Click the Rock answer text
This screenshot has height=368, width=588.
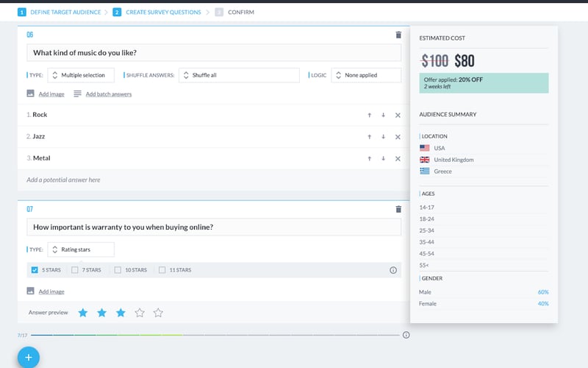[40, 115]
